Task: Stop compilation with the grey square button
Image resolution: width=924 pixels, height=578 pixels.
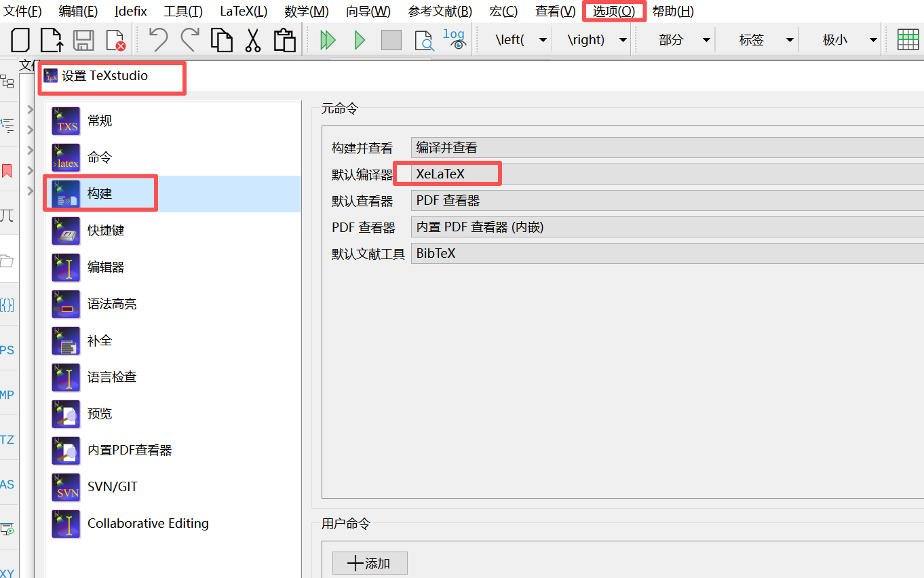Action: click(x=391, y=40)
